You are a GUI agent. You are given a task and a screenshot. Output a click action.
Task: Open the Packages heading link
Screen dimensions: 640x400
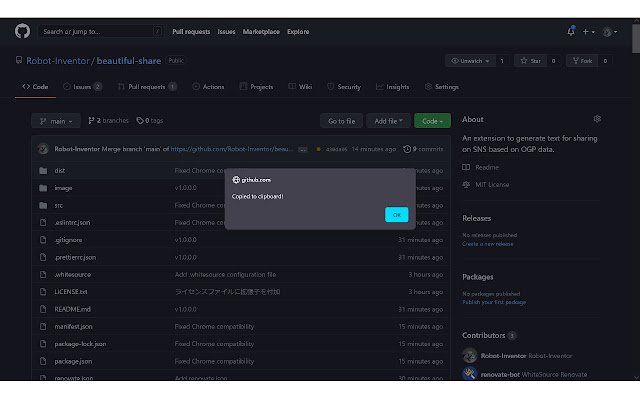pyautogui.click(x=478, y=277)
